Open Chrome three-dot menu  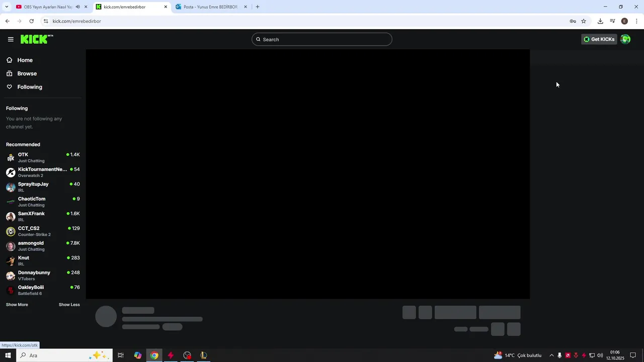[636, 21]
